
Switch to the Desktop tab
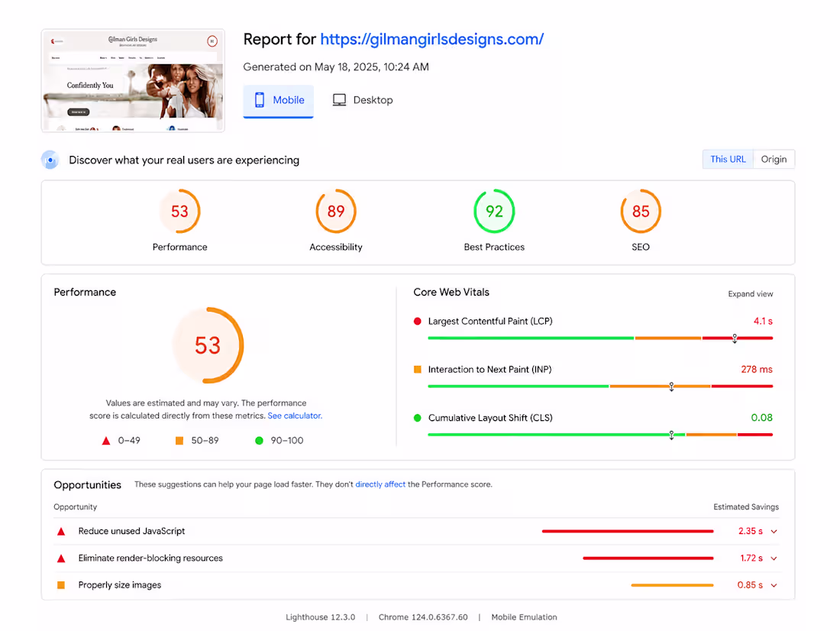tap(363, 100)
